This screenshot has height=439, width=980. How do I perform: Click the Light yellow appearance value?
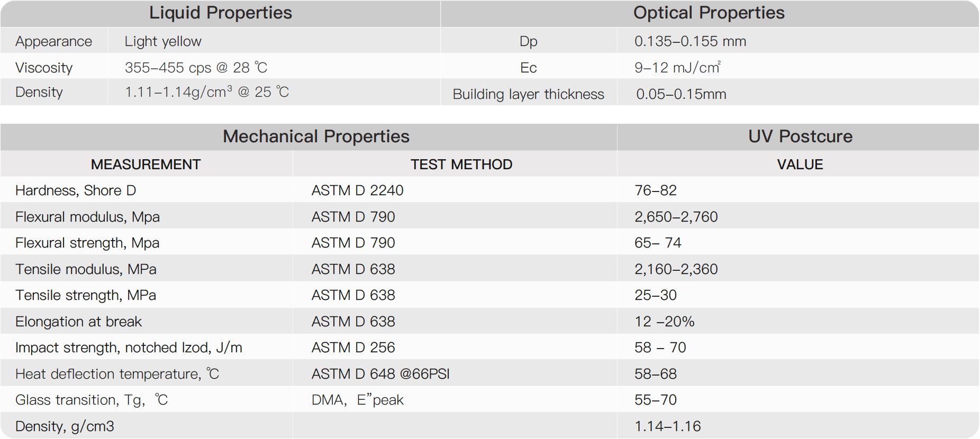click(x=163, y=41)
